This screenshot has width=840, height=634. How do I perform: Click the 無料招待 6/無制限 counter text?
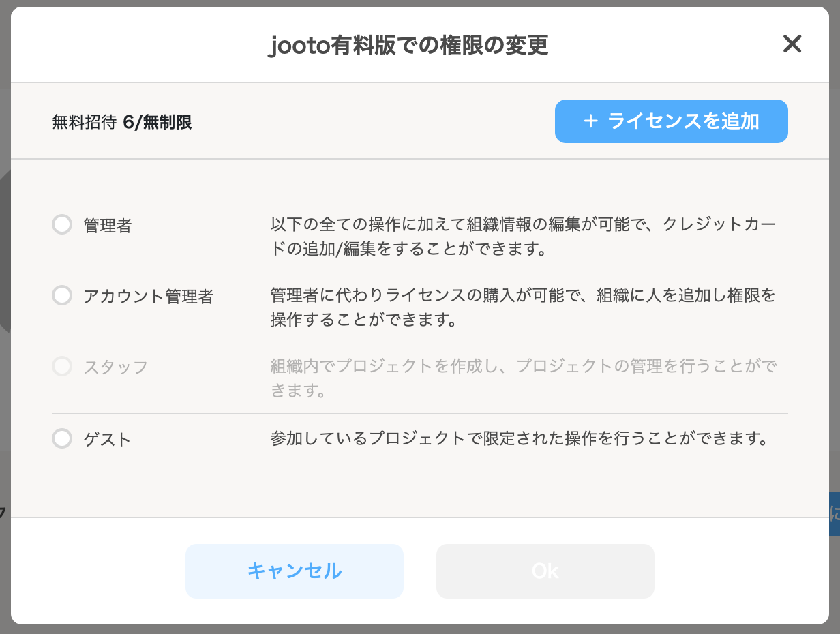(x=122, y=123)
